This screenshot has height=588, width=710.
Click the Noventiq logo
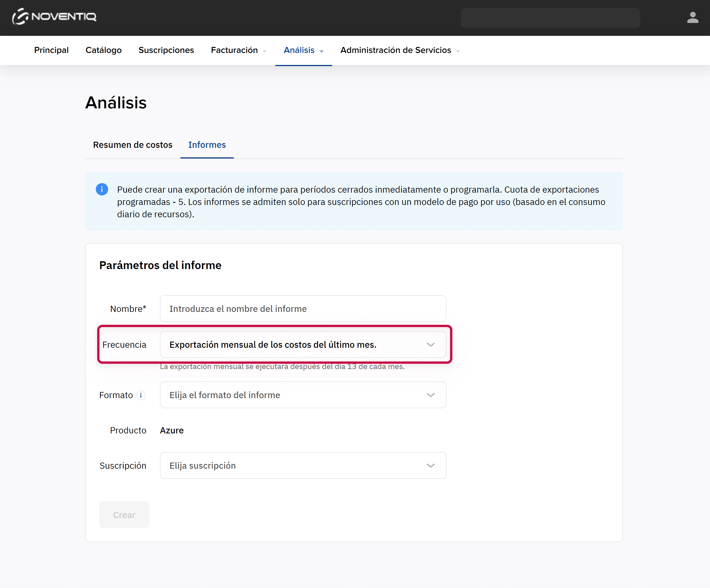pos(54,17)
